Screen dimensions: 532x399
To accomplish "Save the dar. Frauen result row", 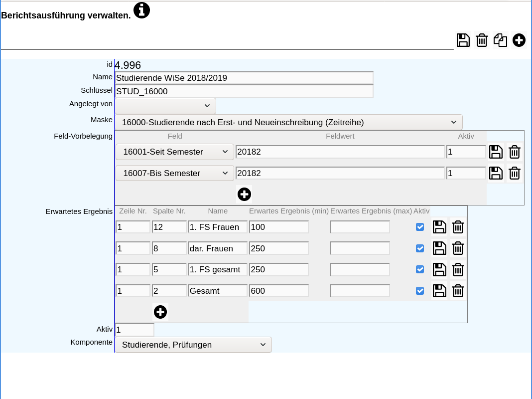I will coord(439,248).
